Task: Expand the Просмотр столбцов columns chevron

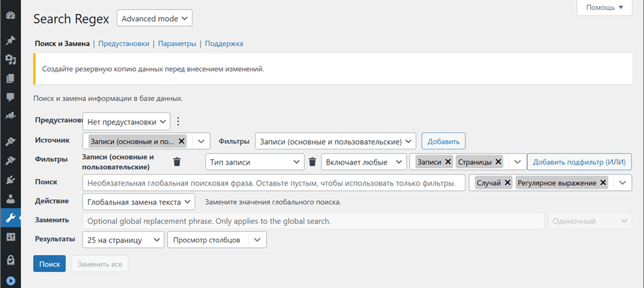Action: click(258, 240)
